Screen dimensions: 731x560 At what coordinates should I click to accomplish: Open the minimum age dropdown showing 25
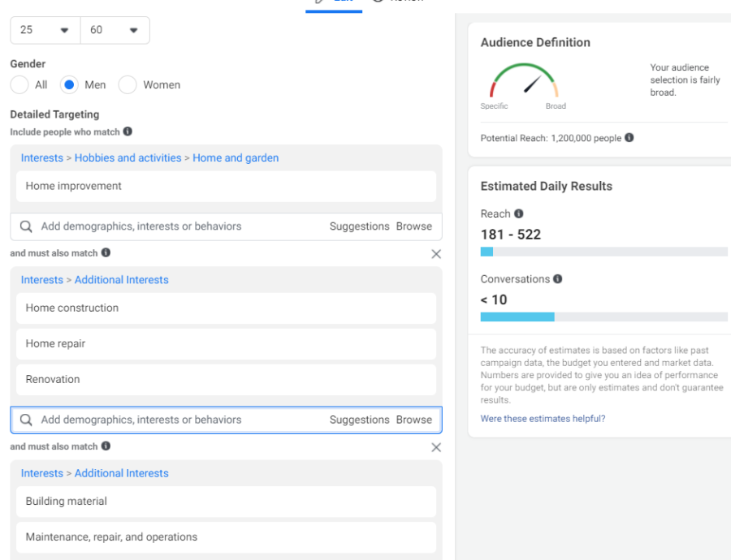tap(45, 30)
